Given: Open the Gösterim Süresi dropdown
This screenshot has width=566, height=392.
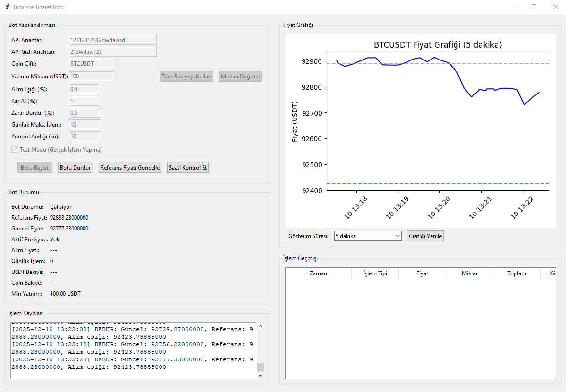Looking at the screenshot, I should click(368, 236).
